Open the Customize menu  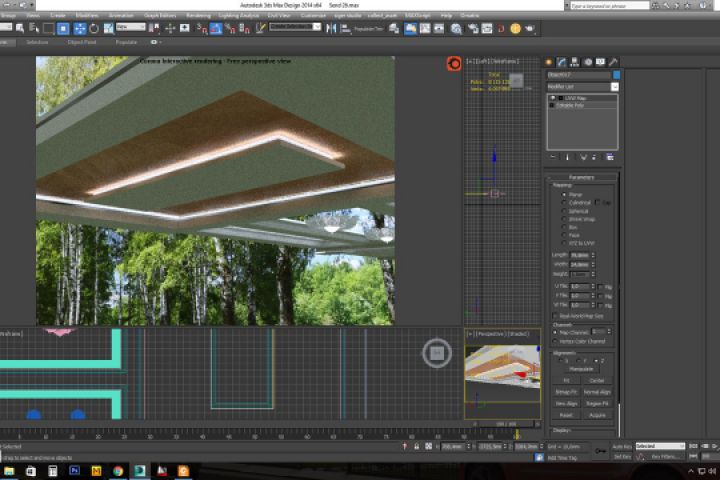click(313, 16)
